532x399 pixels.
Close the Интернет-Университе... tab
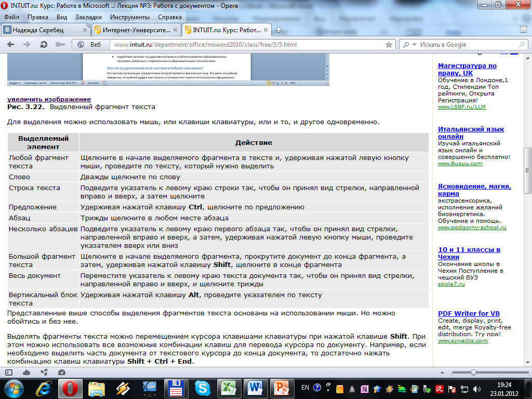(x=175, y=30)
